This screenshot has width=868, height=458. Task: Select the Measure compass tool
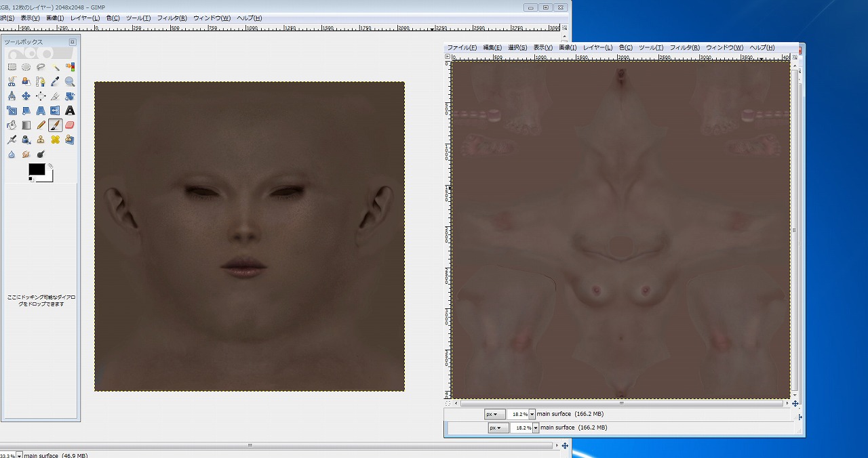tap(12, 96)
